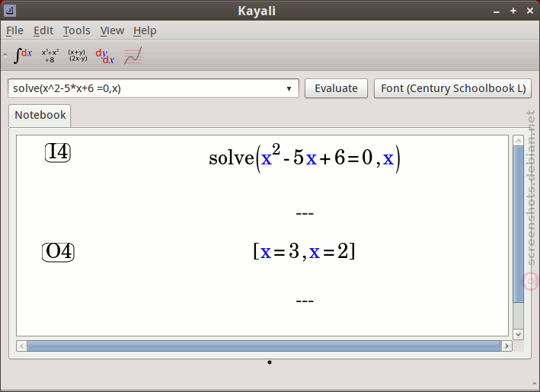Viewport: 540px width, 392px height.
Task: Click the Differentiate dy/dx toolbar icon
Action: coord(105,56)
